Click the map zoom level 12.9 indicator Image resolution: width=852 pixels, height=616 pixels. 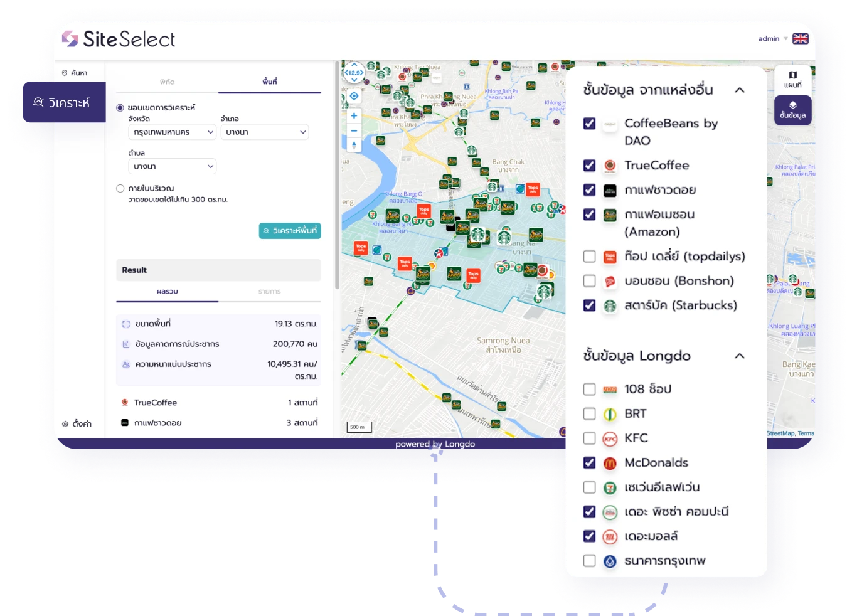354,73
